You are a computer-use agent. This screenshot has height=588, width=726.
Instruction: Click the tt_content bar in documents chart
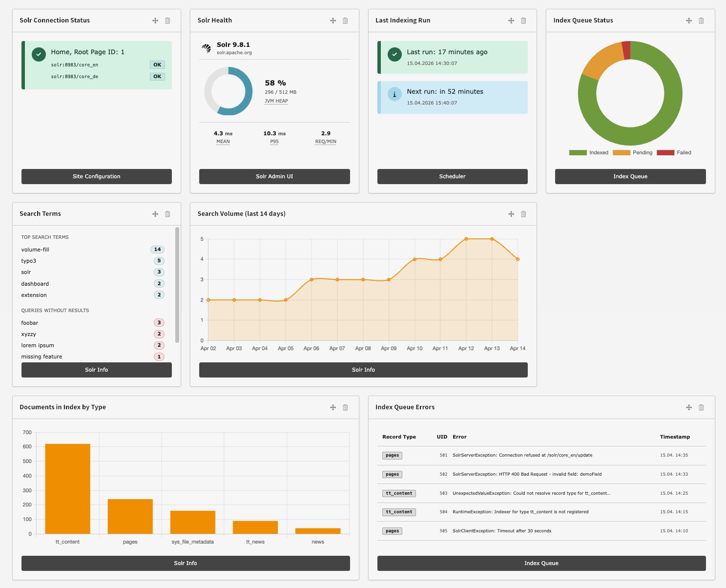[67, 488]
